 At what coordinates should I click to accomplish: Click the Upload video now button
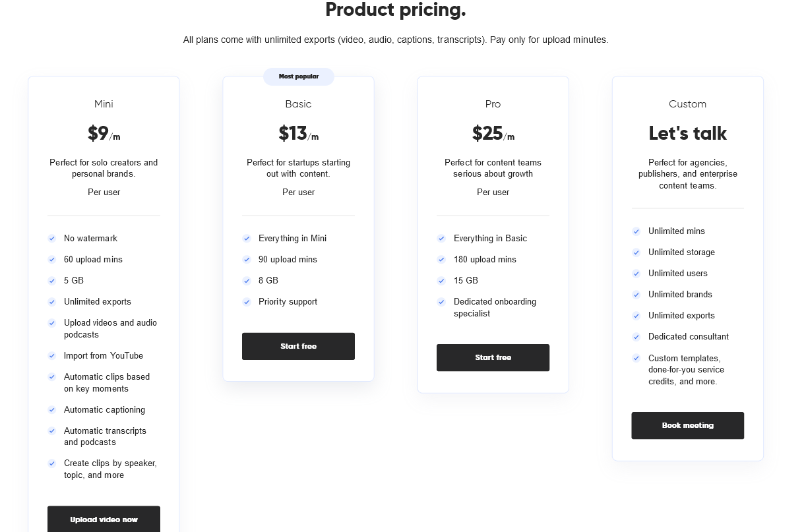pos(104,519)
